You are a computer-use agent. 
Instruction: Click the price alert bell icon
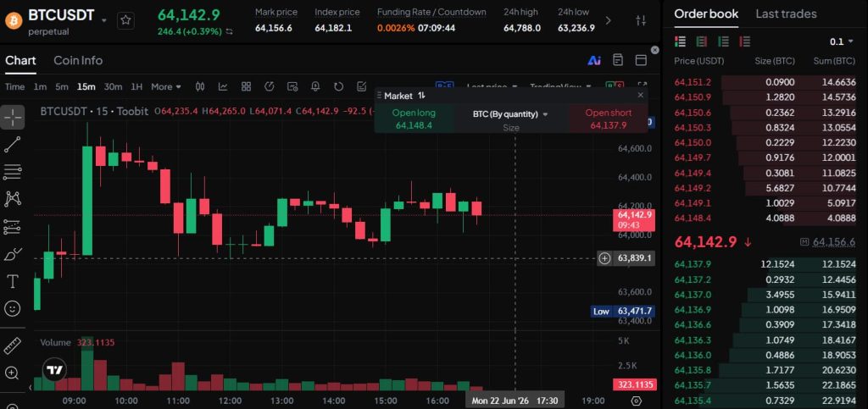point(315,86)
